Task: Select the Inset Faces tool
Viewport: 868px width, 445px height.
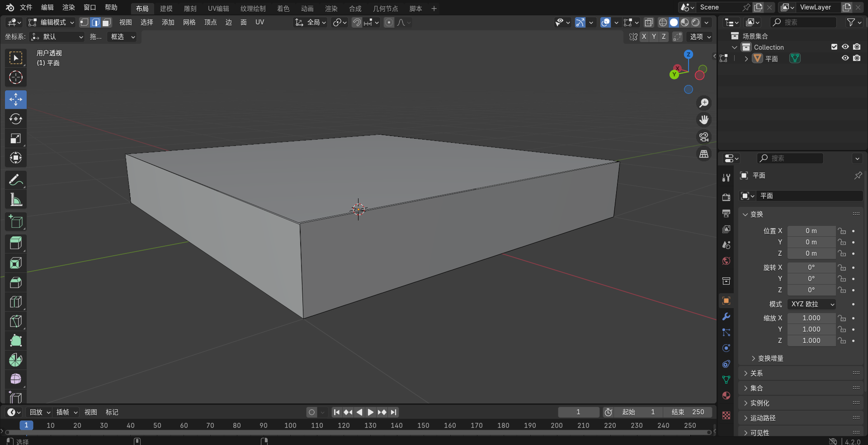Action: point(16,263)
